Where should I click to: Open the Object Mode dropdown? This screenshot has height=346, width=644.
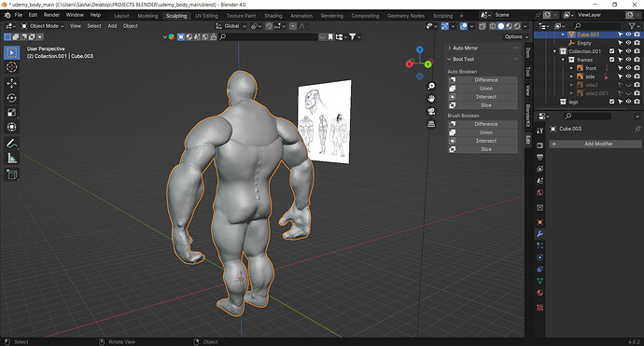pyautogui.click(x=42, y=26)
